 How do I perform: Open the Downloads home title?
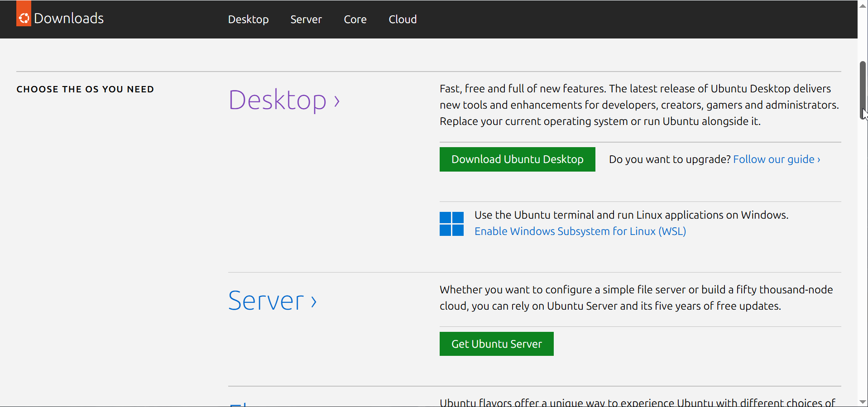(69, 18)
